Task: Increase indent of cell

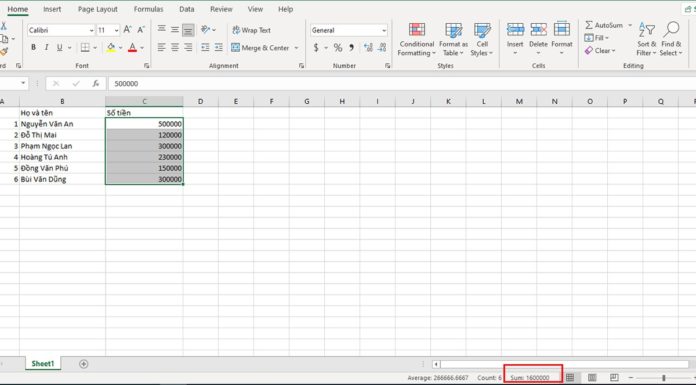Action: pyautogui.click(x=218, y=48)
